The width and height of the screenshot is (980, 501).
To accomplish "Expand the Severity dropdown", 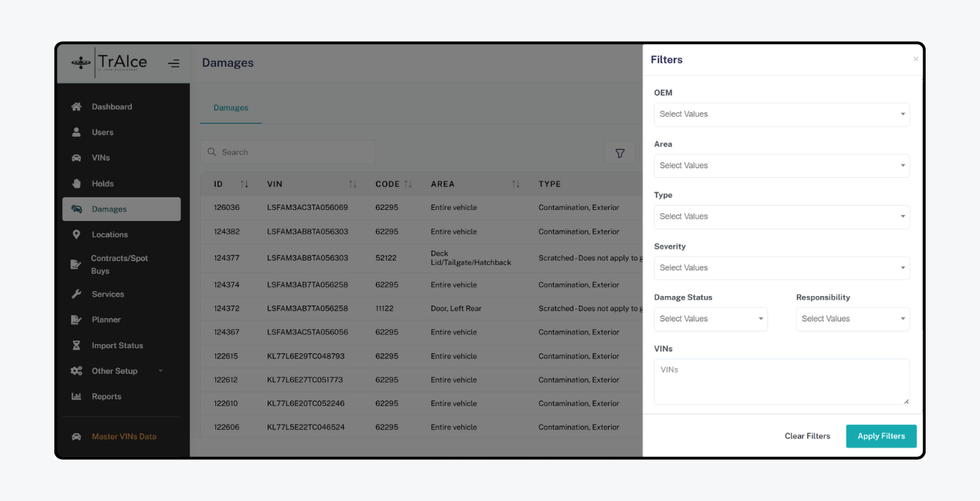I will tap(781, 268).
